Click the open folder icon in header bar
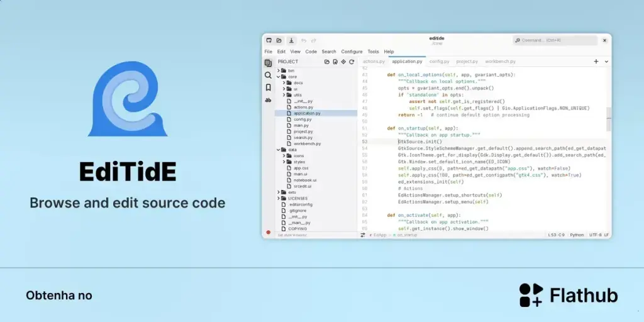 pos(279,40)
